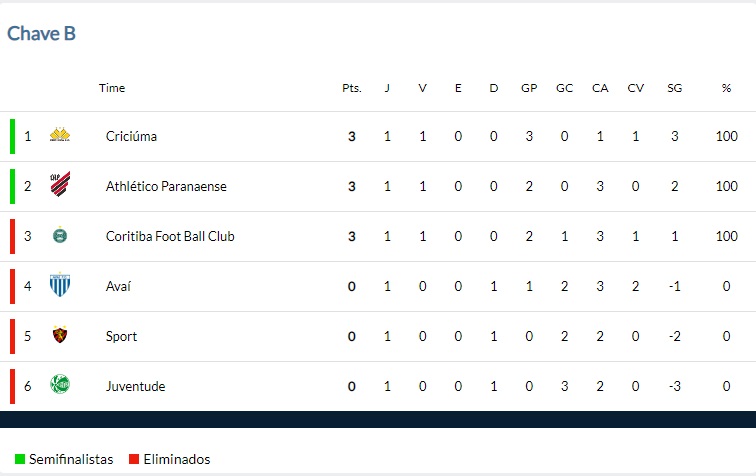Click the GP column header
The width and height of the screenshot is (756, 476).
tap(529, 88)
